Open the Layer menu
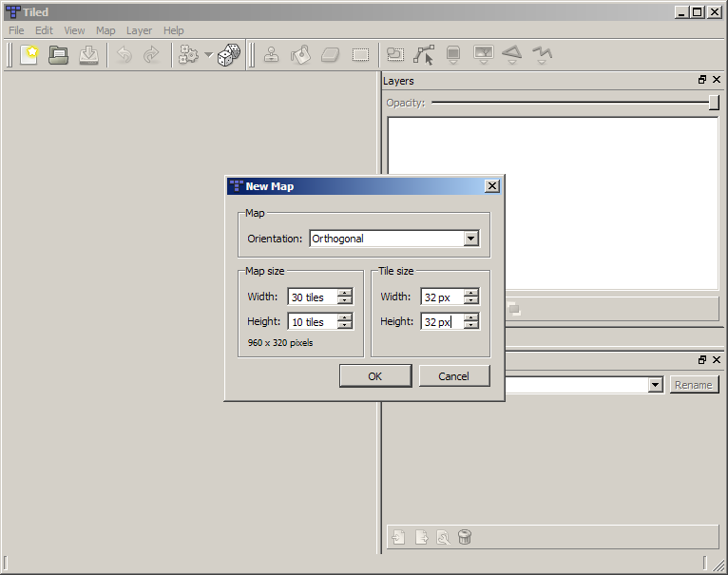 (139, 30)
